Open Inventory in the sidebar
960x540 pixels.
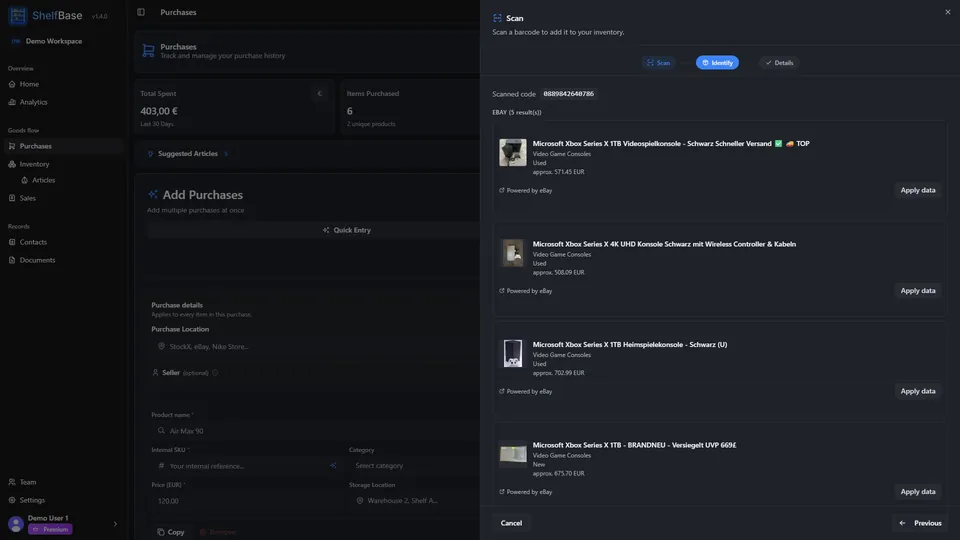64,164
